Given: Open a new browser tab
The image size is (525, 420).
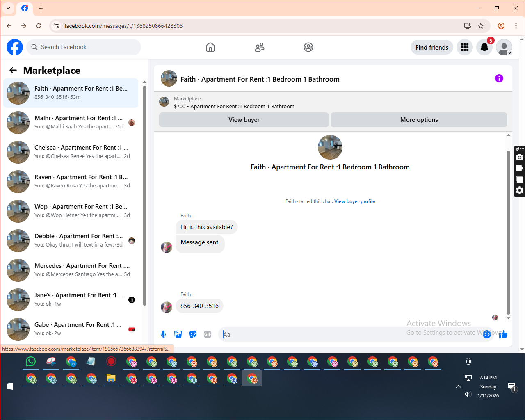Looking at the screenshot, I should (41, 8).
